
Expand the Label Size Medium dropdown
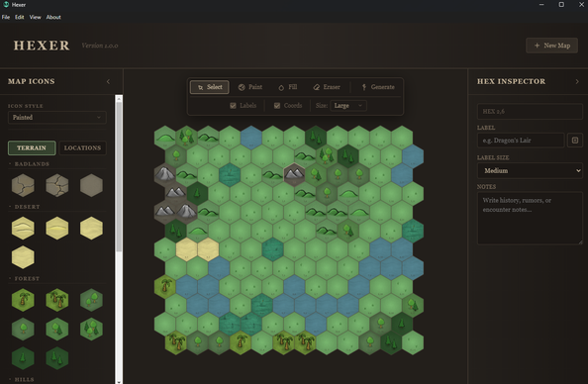(530, 170)
